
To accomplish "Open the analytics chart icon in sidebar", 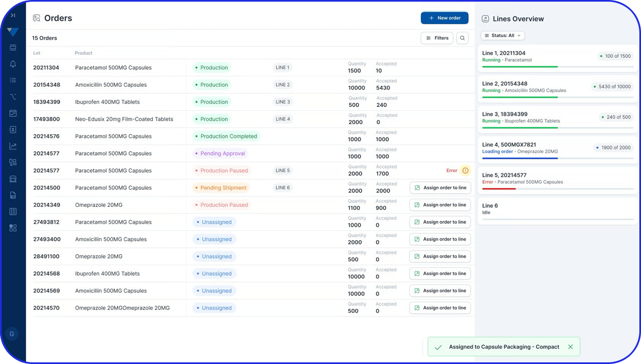I will [x=13, y=146].
